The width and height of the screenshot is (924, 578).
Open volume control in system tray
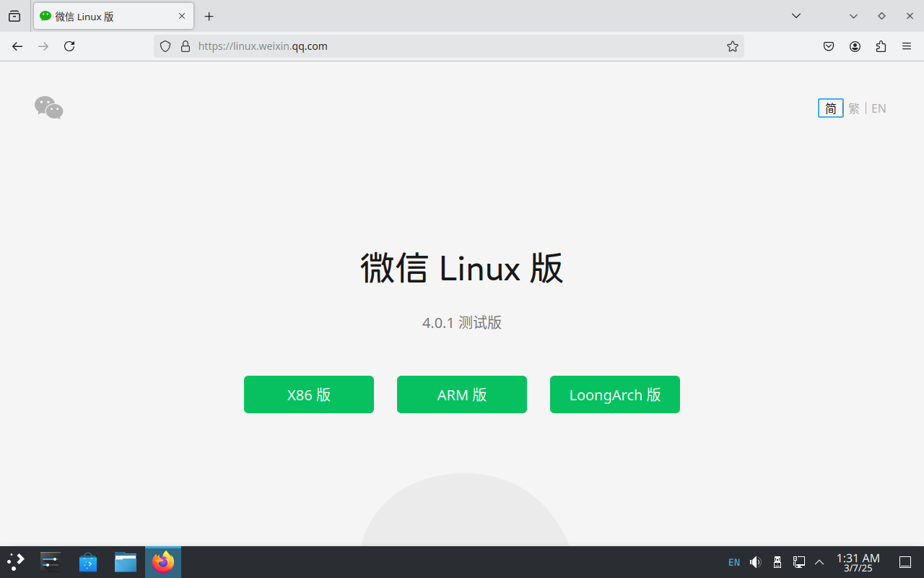tap(756, 562)
